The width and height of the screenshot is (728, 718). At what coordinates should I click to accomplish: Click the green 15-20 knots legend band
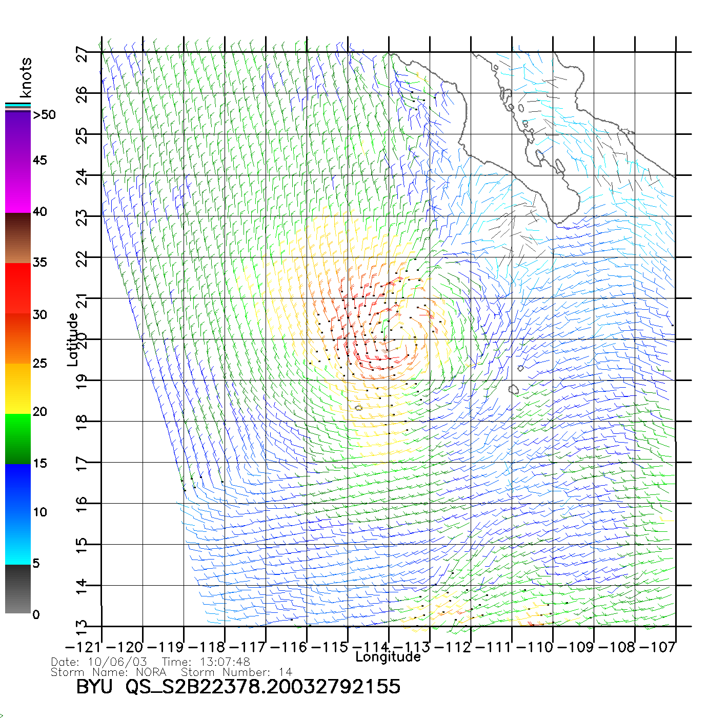point(18,438)
